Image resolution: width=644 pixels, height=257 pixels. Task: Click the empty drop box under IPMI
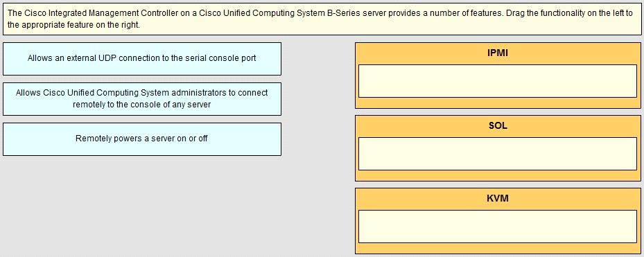tap(498, 81)
